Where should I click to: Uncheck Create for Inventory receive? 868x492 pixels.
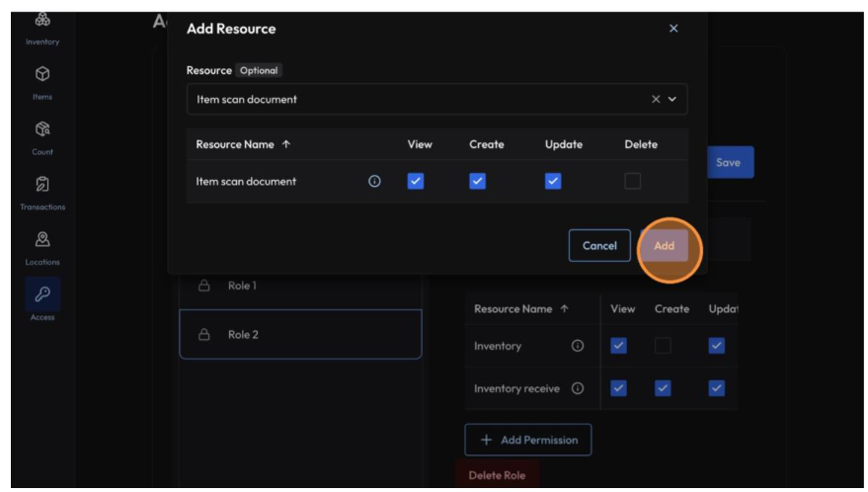pos(663,388)
